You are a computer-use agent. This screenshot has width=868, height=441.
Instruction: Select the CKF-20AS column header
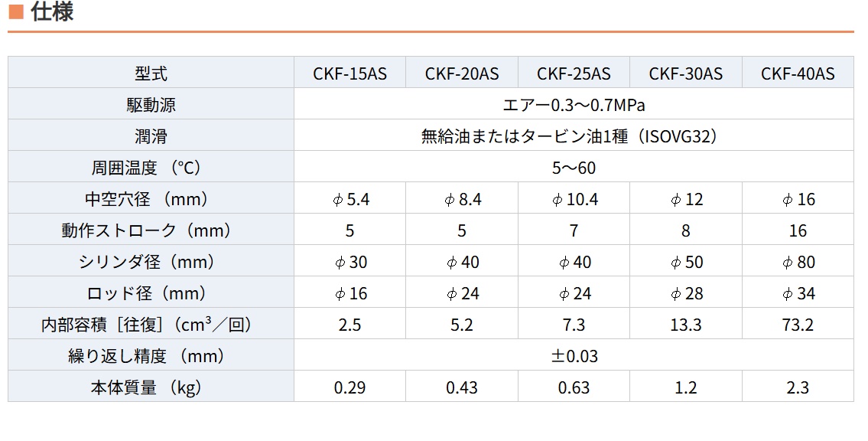(462, 73)
